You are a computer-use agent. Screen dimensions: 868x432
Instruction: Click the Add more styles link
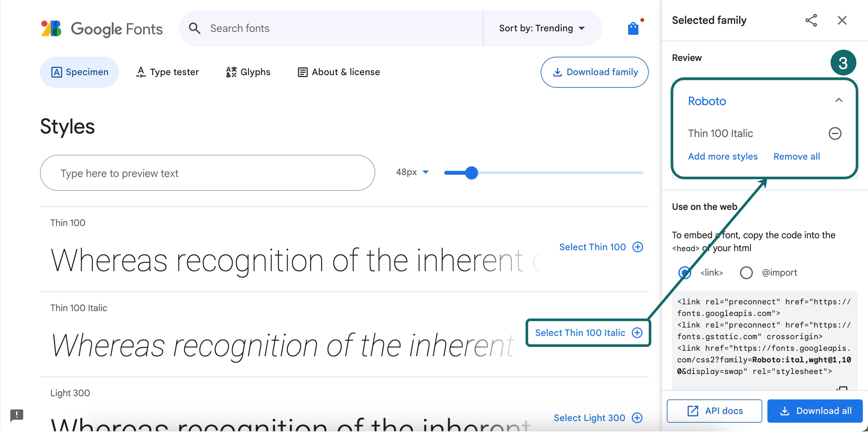723,156
